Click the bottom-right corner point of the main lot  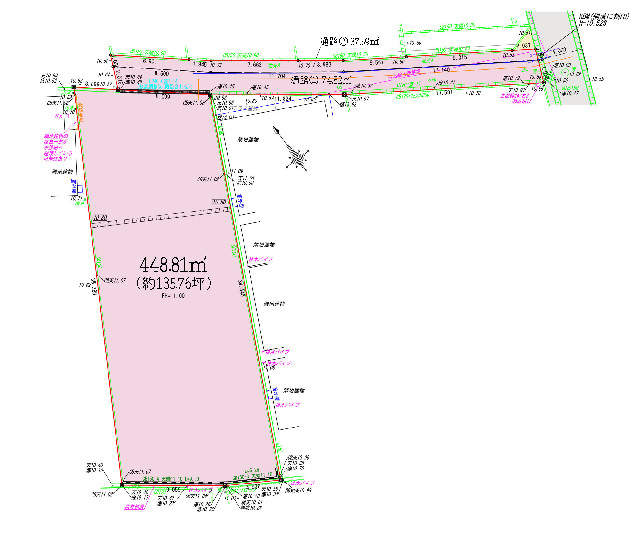(280, 481)
